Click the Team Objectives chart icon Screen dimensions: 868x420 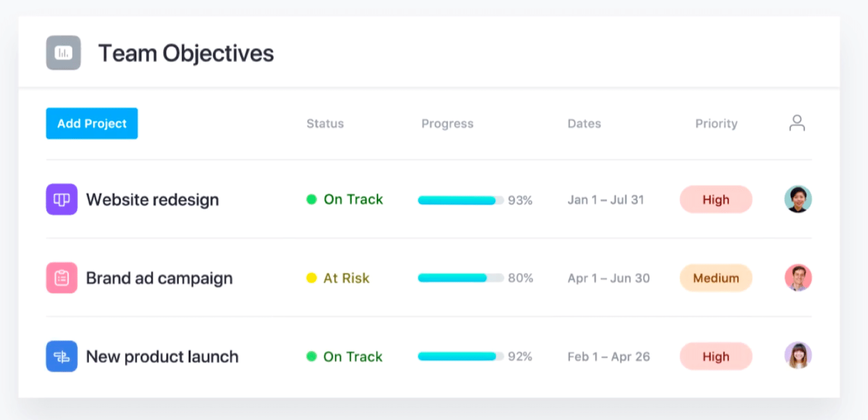click(x=63, y=53)
